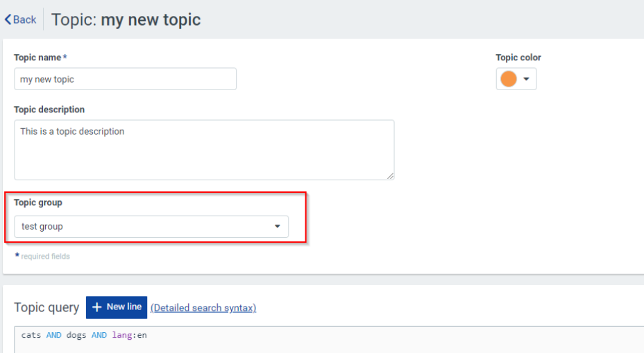Click the 'lang:en' token in the query

[x=130, y=336]
